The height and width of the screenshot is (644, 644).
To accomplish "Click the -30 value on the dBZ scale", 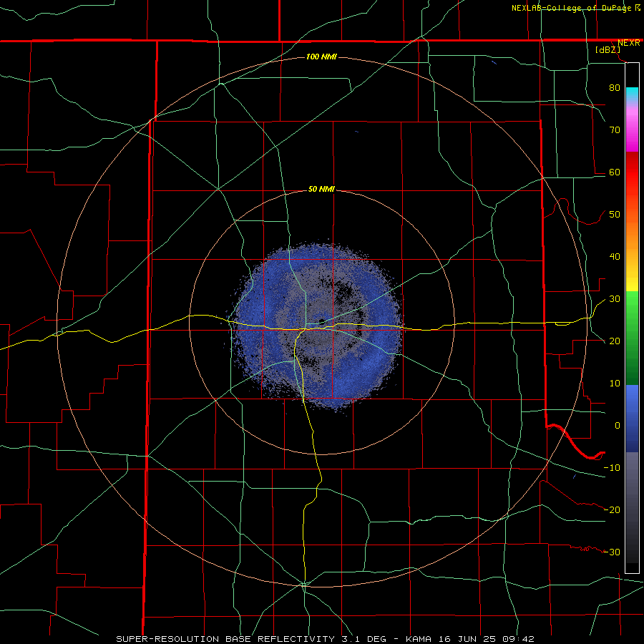I will [x=612, y=552].
